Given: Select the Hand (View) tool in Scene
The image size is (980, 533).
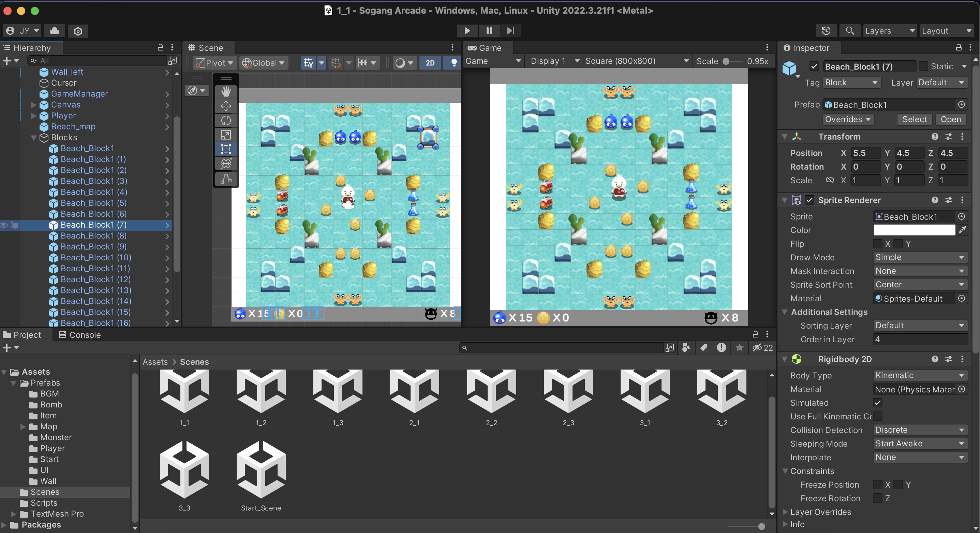Looking at the screenshot, I should point(226,91).
